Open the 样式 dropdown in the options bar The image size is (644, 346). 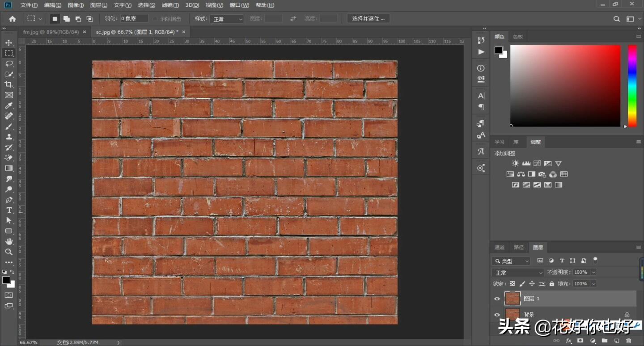(228, 19)
